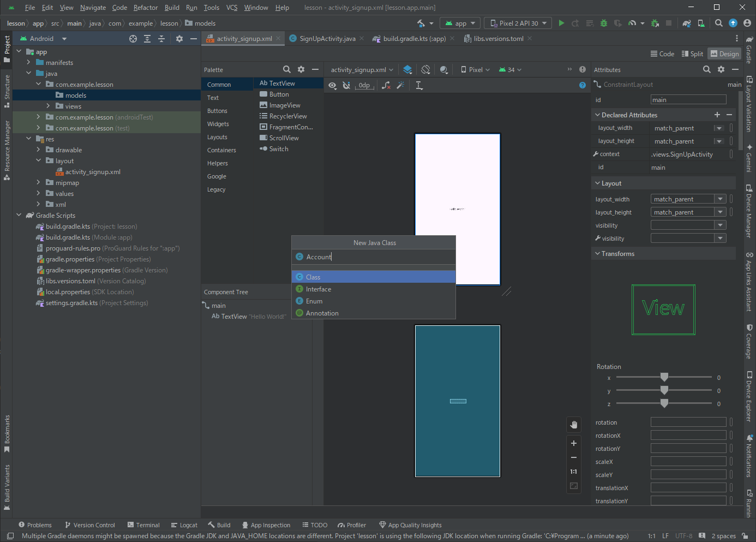Click Sync Project with Gradle Files icon
756x542 pixels.
click(x=687, y=23)
